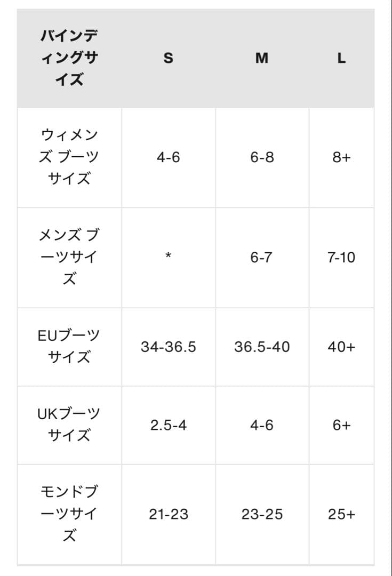Click the asterisk in the men's S cell

tap(168, 257)
